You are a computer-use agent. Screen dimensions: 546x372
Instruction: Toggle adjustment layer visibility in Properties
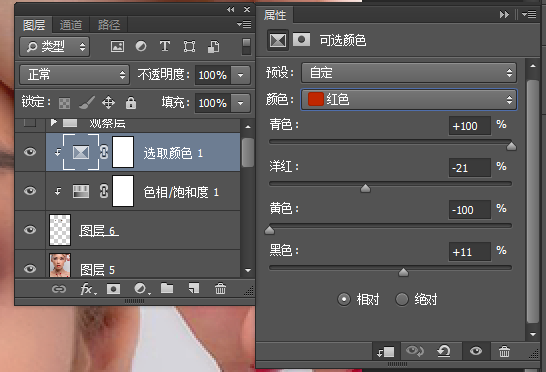pos(476,351)
